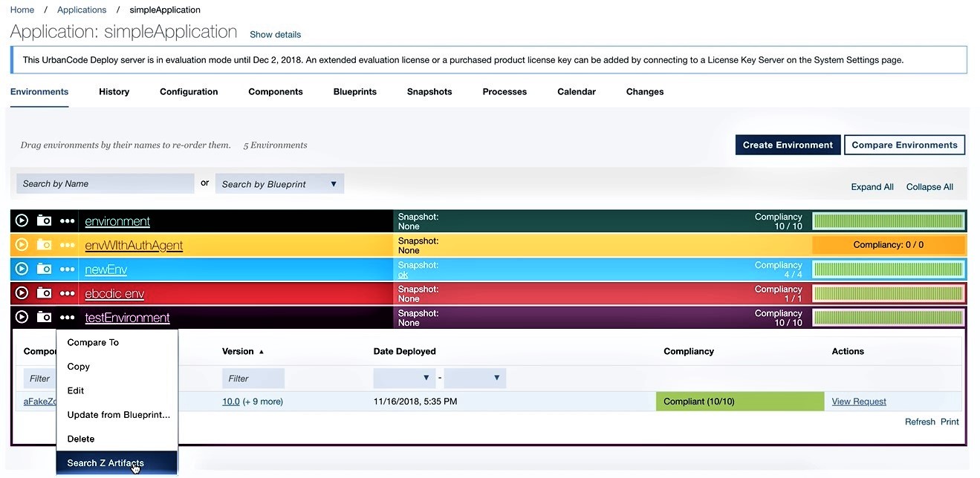Open version 10.0 link
The height and width of the screenshot is (478, 980).
pyautogui.click(x=231, y=402)
